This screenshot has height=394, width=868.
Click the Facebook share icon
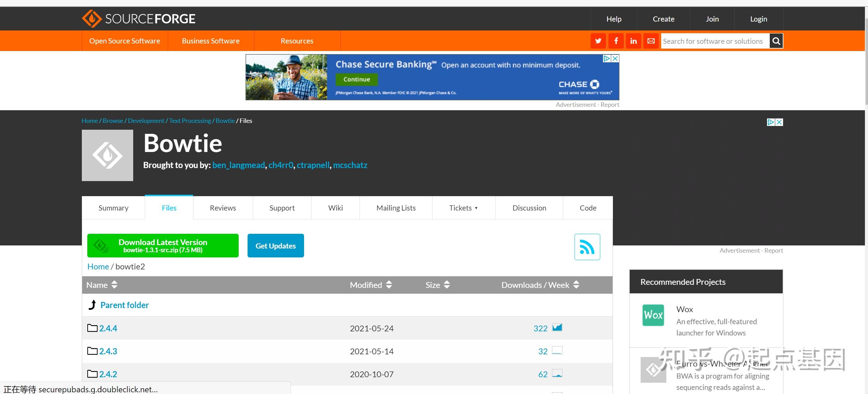click(616, 41)
